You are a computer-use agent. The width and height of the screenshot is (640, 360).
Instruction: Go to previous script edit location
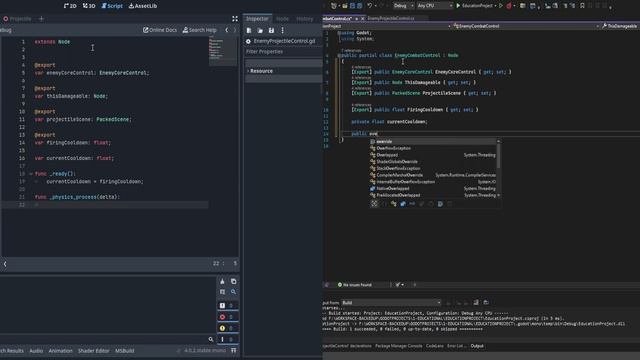227,30
